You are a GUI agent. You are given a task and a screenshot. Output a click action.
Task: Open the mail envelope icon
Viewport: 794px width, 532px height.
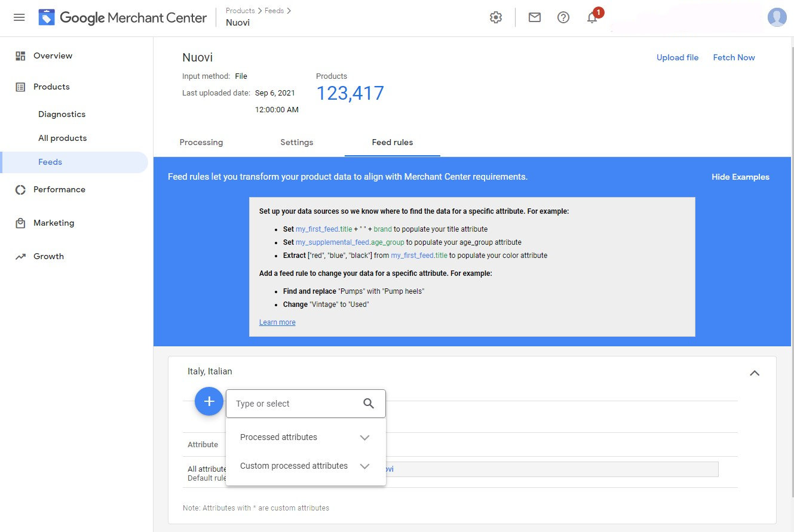click(535, 17)
